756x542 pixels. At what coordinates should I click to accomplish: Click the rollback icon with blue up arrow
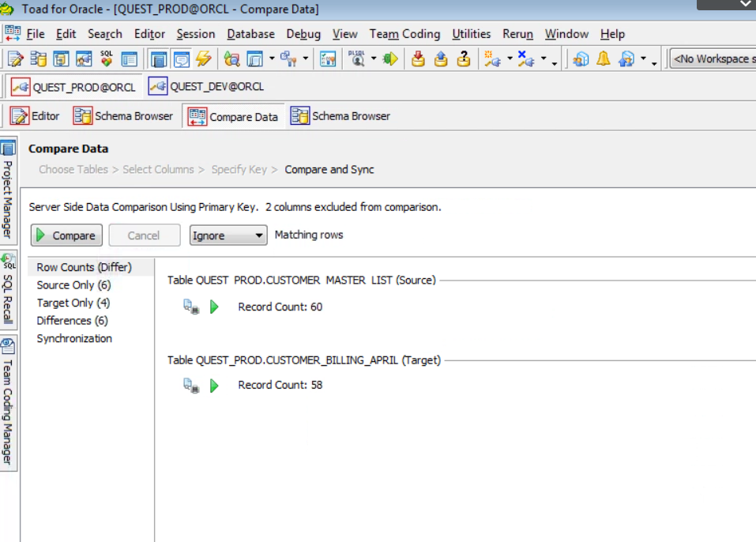(441, 59)
